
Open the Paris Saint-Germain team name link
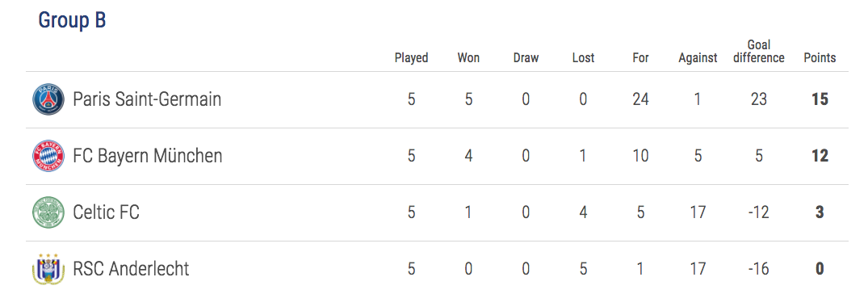click(x=147, y=99)
